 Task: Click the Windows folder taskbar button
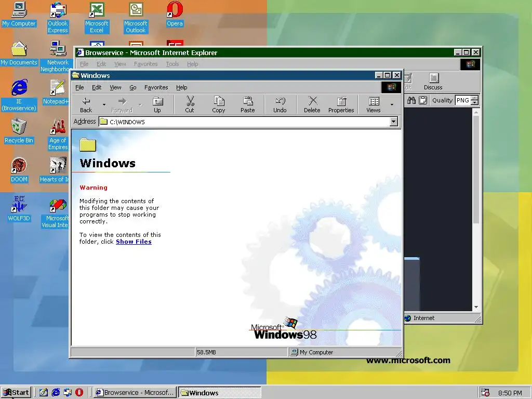[x=220, y=392]
